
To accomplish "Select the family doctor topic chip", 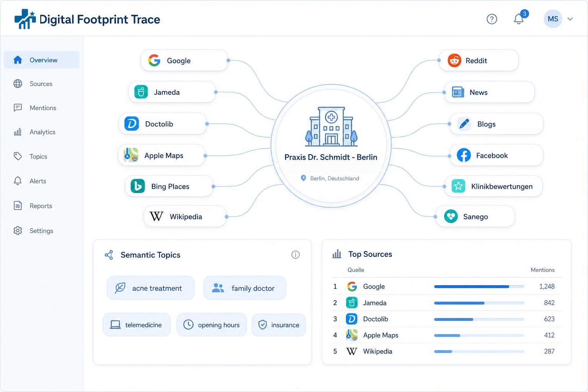I will click(x=245, y=288).
